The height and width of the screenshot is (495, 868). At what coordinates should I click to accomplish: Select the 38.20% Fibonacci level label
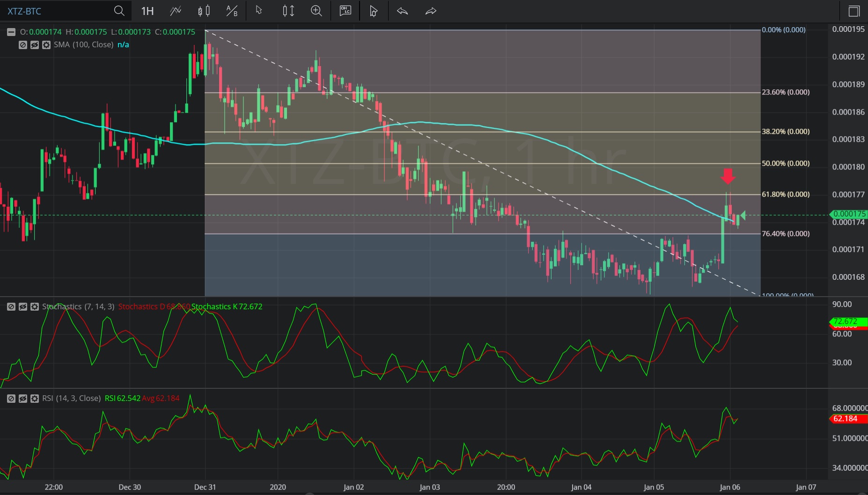(786, 131)
